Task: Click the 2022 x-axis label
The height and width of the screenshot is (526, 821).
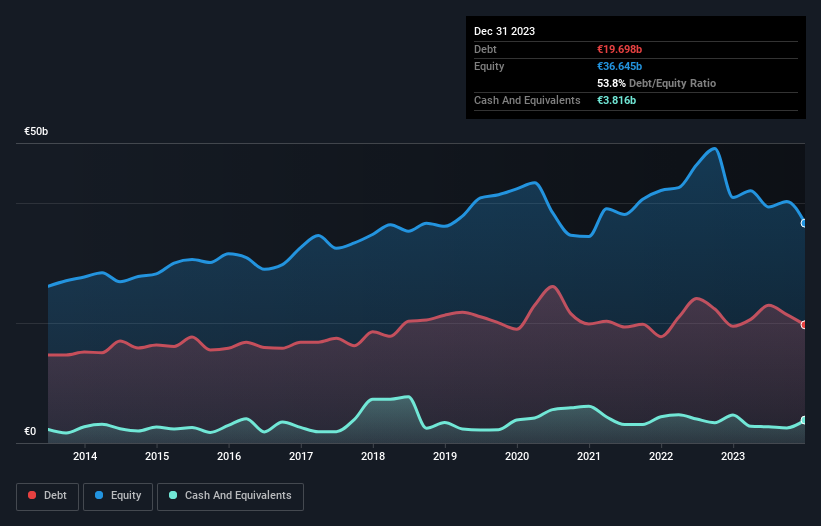Action: tap(661, 456)
